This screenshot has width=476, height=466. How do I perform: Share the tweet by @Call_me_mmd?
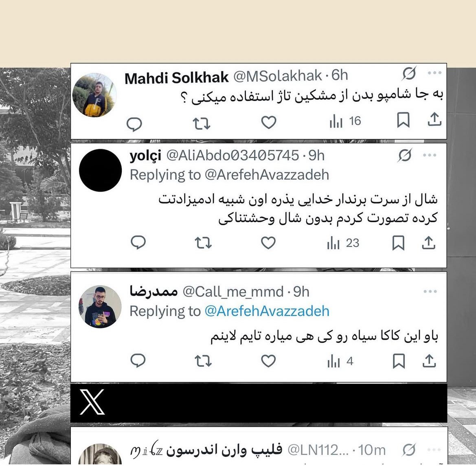(x=429, y=361)
